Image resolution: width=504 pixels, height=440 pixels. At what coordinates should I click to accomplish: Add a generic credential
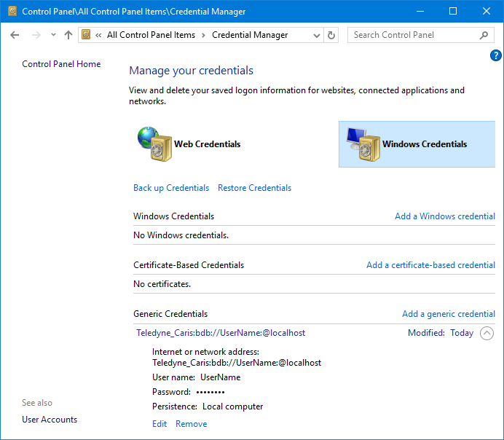(448, 314)
